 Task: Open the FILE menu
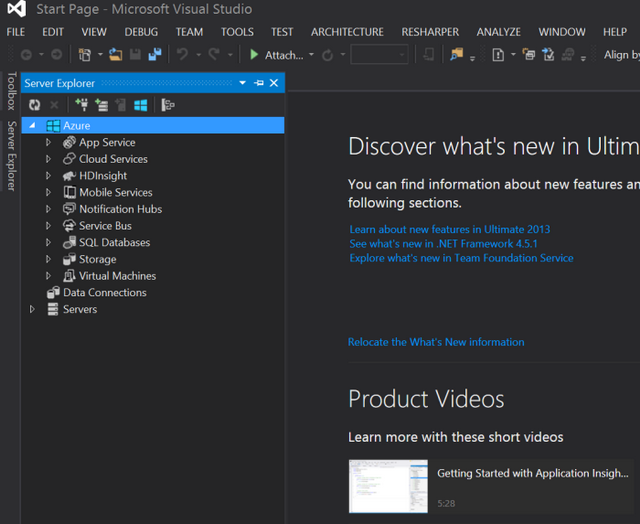16,32
